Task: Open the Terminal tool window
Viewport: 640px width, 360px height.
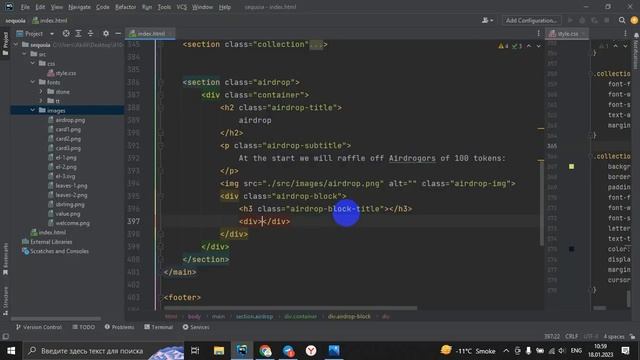Action: [159, 327]
